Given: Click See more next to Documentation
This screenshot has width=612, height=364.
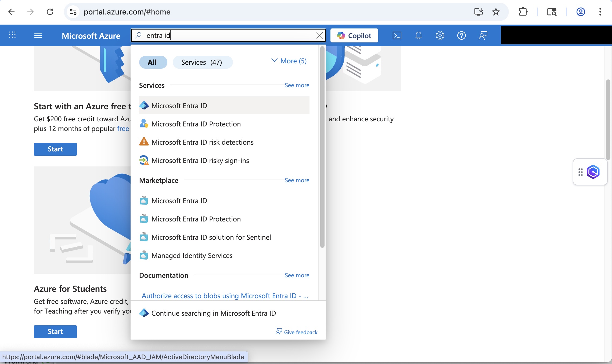Looking at the screenshot, I should (x=297, y=275).
